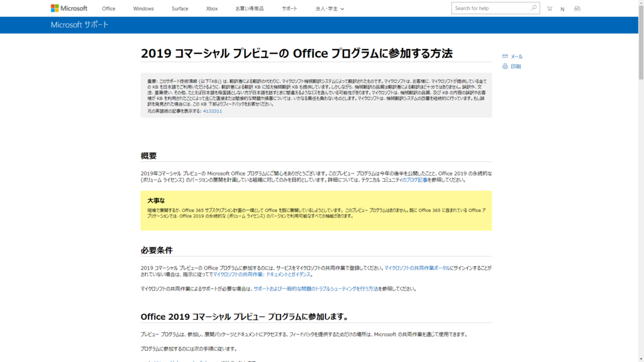Click inside the Search for help field

tap(491, 8)
